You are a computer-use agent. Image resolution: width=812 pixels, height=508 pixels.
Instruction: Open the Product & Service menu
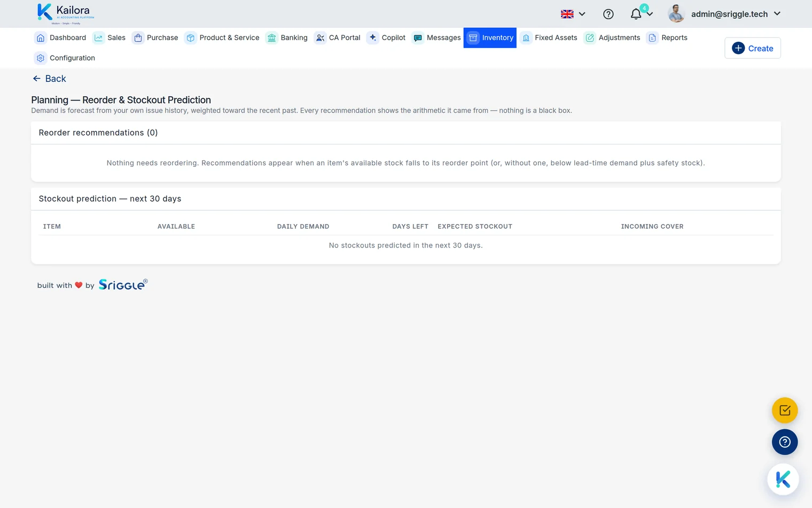click(x=222, y=38)
